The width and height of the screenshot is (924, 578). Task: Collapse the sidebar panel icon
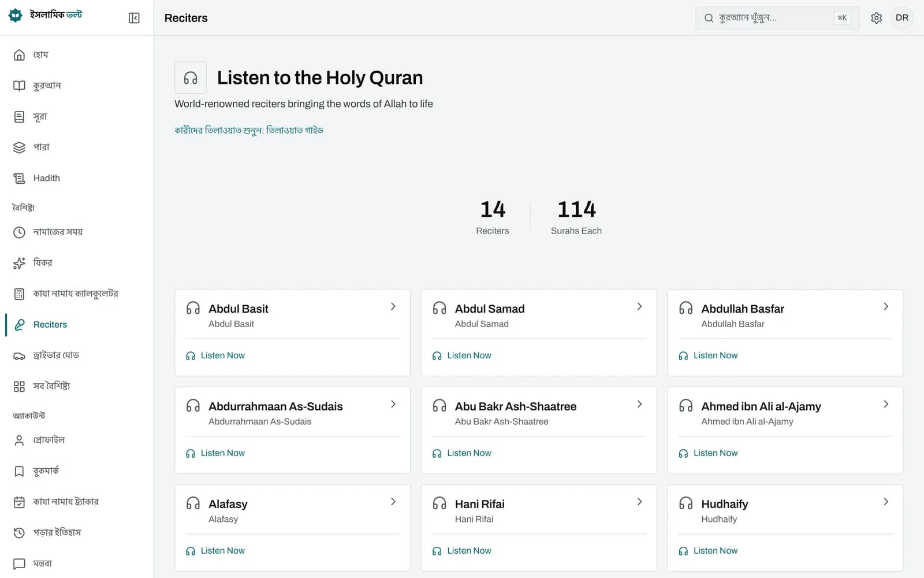134,18
